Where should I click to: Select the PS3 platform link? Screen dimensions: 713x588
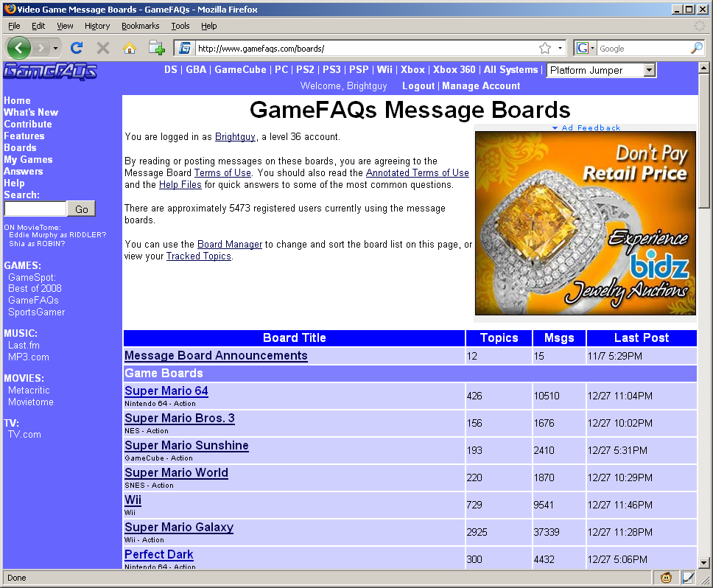pyautogui.click(x=331, y=69)
